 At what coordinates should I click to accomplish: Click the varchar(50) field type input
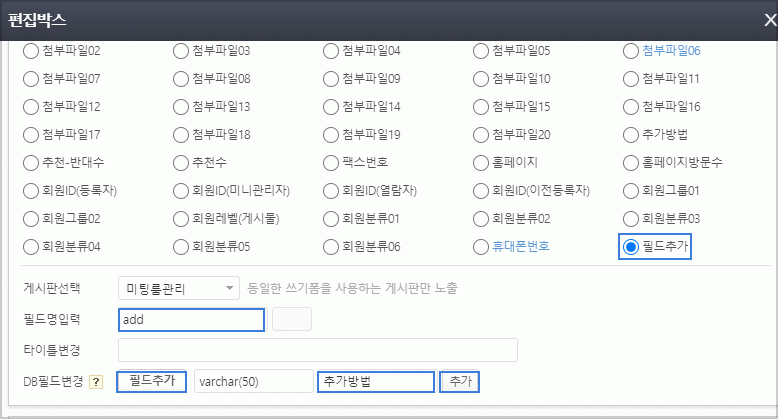pos(253,382)
